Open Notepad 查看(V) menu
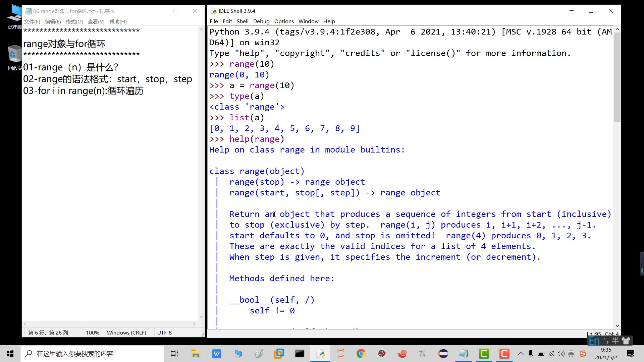Screen dimensions: 644x362 [96, 21]
